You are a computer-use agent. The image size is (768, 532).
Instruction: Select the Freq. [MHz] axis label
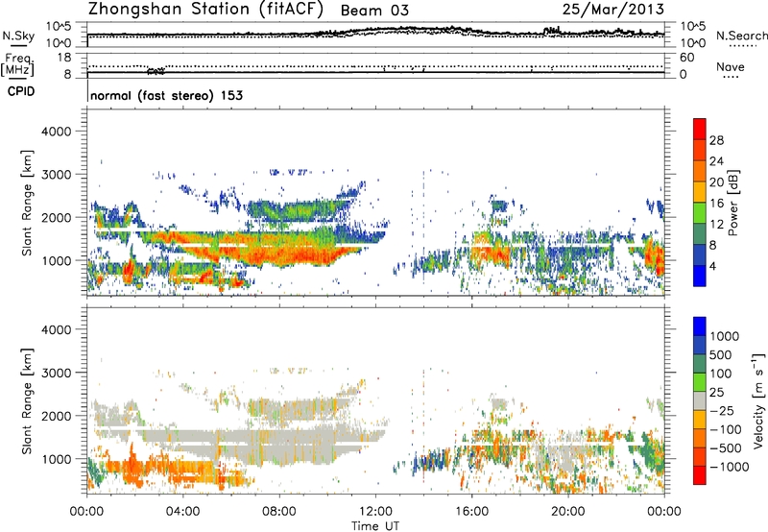pos(18,64)
